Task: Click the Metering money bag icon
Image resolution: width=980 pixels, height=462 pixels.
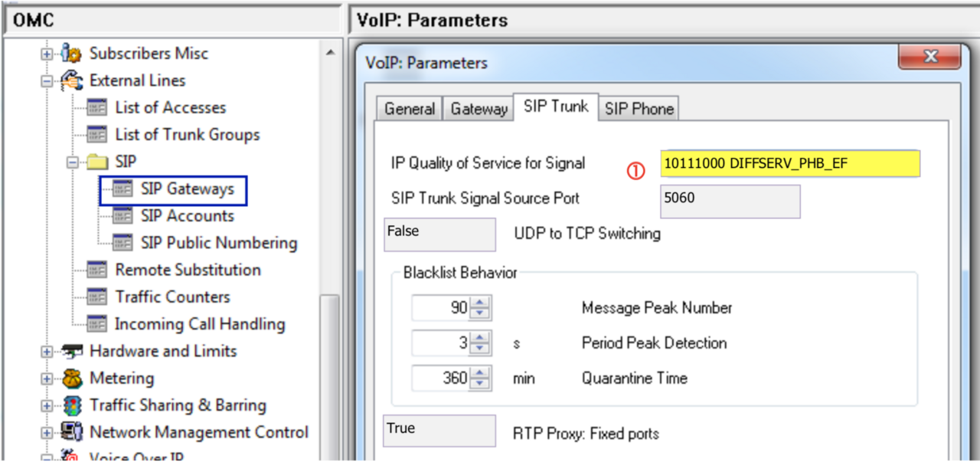Action: 71,378
